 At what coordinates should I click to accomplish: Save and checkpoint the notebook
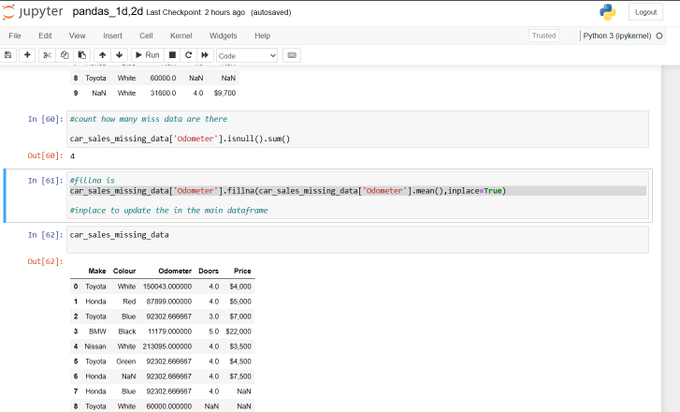click(8, 55)
